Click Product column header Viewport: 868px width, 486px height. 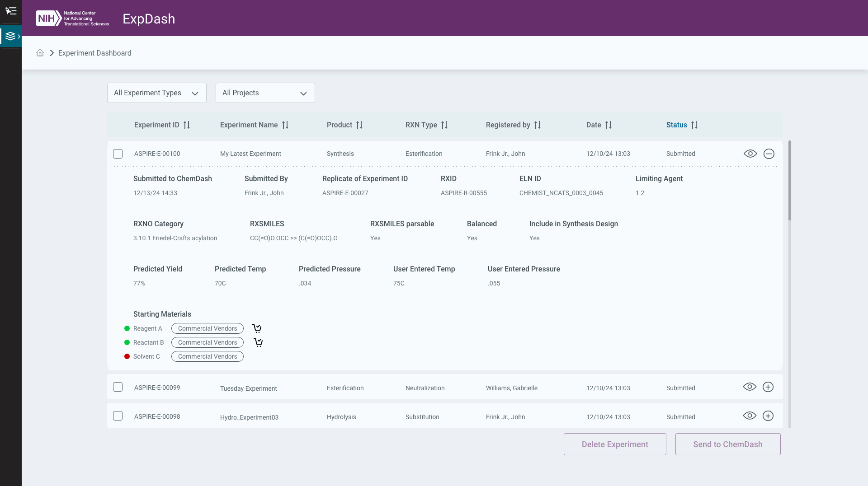[340, 125]
